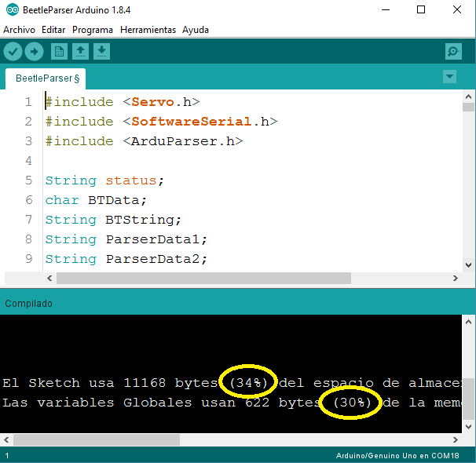Viewport: 476px width, 463px height.
Task: Click the line indicator '1' in status bar
Action: [x=7, y=456]
